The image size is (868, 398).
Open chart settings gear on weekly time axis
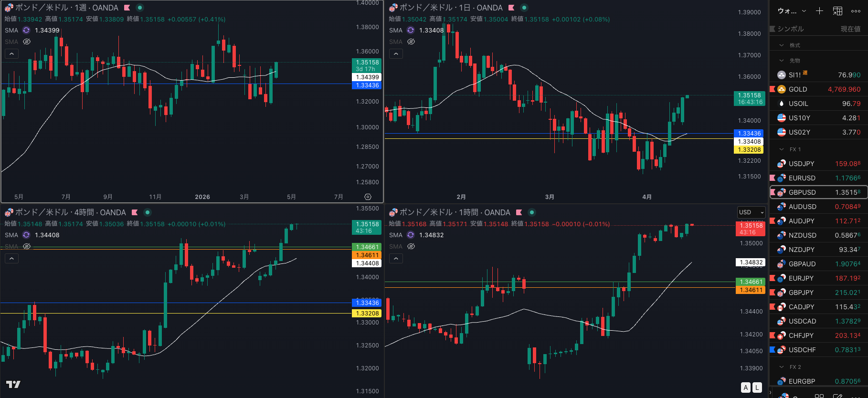368,197
